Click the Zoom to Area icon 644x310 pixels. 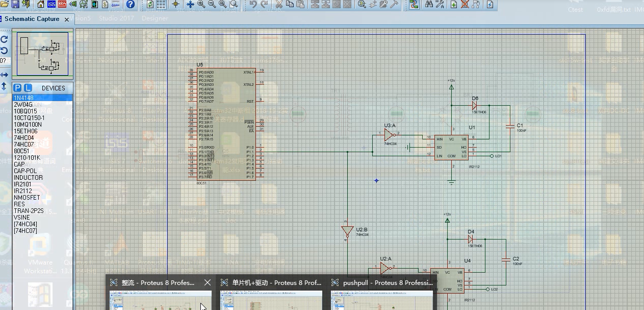click(x=234, y=4)
